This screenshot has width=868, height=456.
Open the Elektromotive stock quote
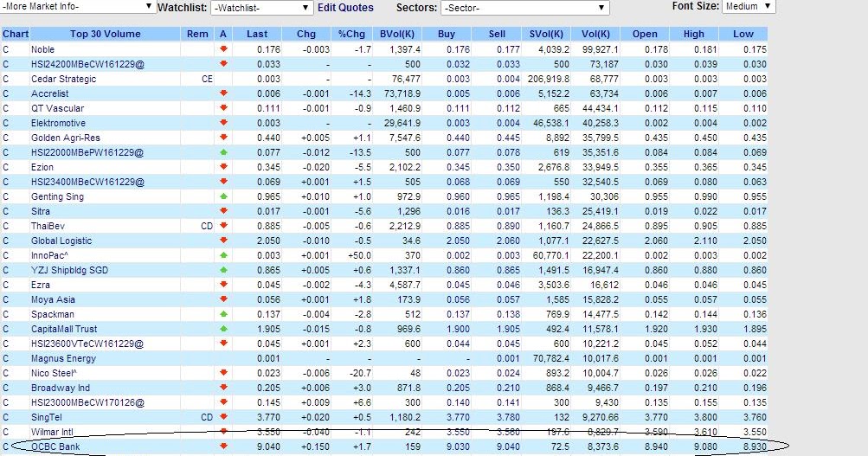coord(58,123)
